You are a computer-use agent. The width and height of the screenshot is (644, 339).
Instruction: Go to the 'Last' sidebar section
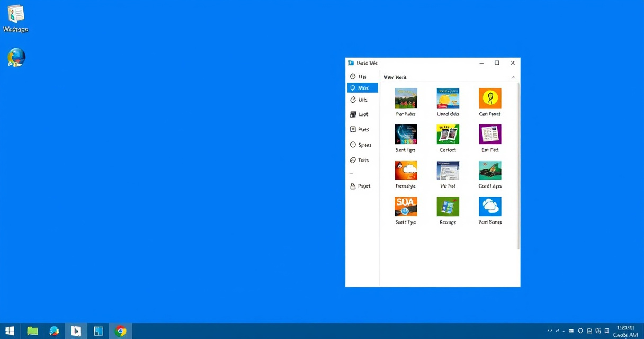click(x=362, y=114)
